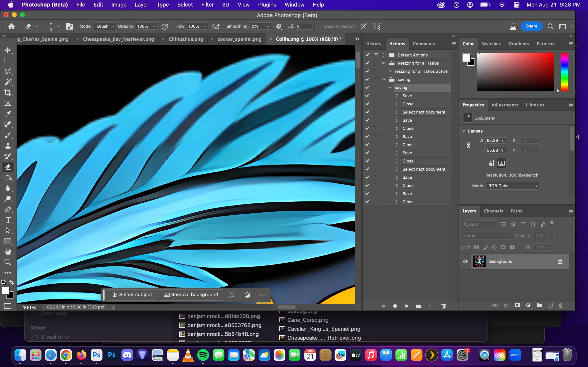Select the Clone Stamp tool
588x367 pixels.
[8, 146]
